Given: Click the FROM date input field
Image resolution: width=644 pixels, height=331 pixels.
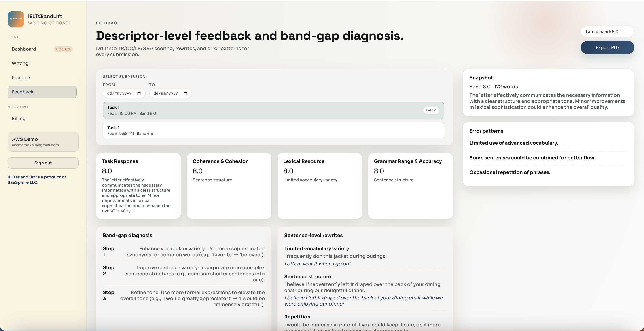Looking at the screenshot, I should click(x=120, y=93).
